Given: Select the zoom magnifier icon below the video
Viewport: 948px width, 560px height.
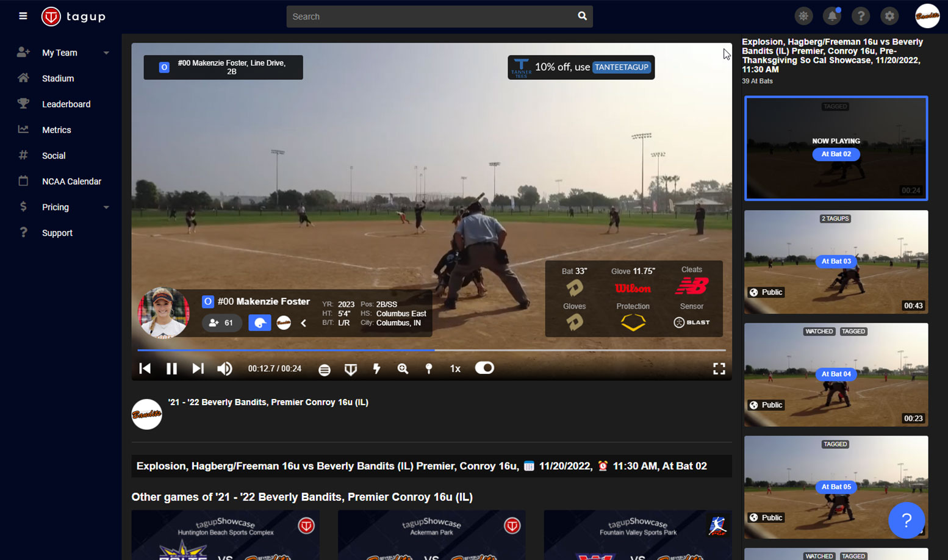Looking at the screenshot, I should pos(403,368).
